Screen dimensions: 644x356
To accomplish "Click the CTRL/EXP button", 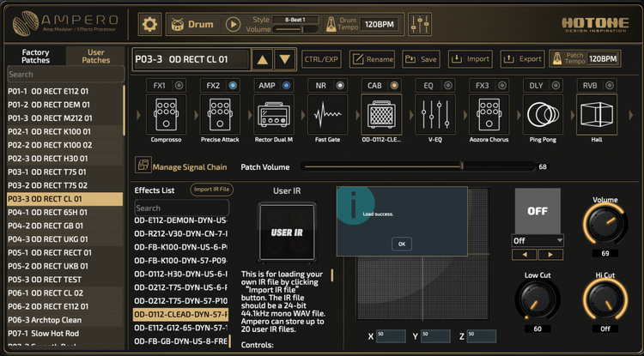I will 322,59.
